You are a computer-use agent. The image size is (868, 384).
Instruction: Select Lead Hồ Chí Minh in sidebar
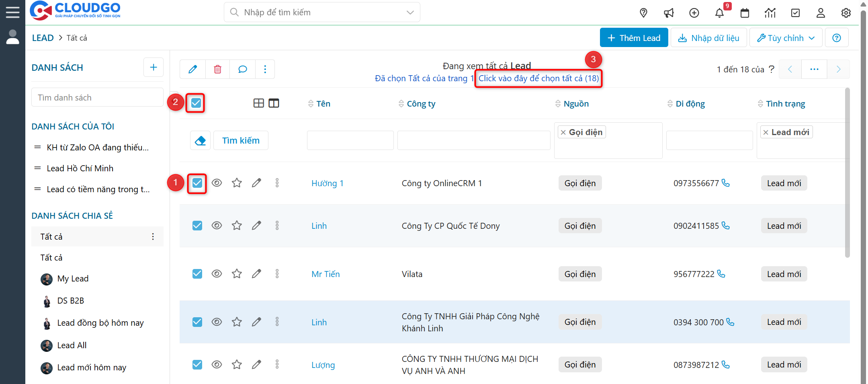(x=80, y=168)
